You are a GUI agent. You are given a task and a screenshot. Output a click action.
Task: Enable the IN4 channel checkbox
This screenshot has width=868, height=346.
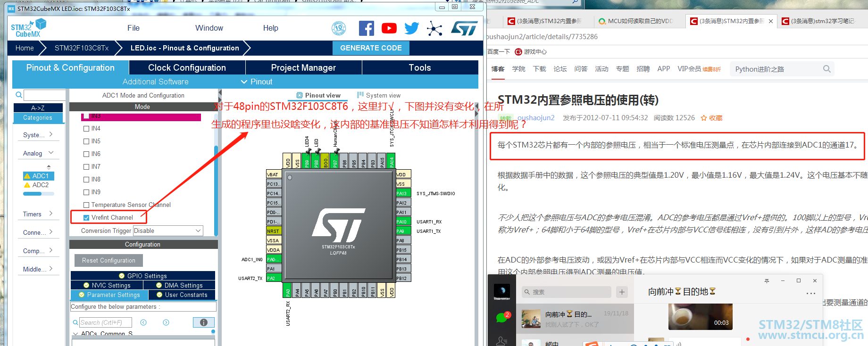tap(86, 129)
